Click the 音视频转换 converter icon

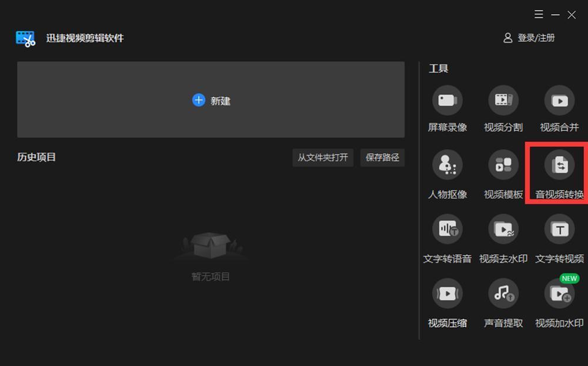click(559, 164)
